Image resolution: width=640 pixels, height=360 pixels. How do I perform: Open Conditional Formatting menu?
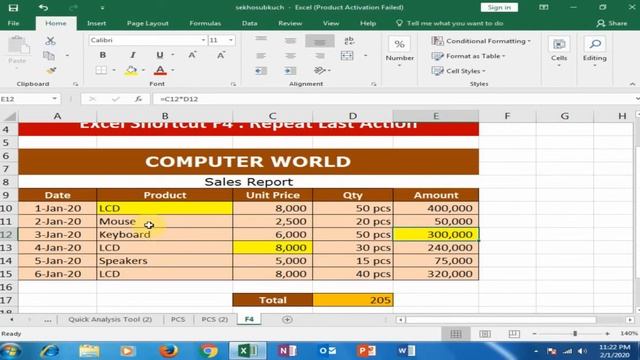pyautogui.click(x=481, y=41)
